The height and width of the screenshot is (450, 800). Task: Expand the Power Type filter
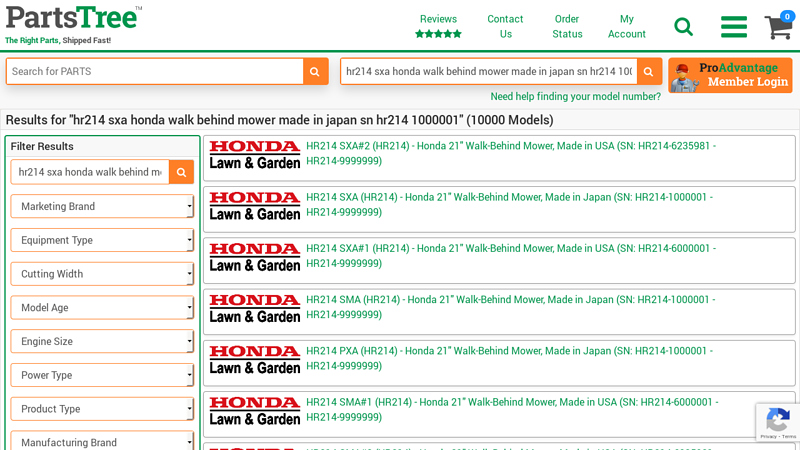[x=102, y=375]
